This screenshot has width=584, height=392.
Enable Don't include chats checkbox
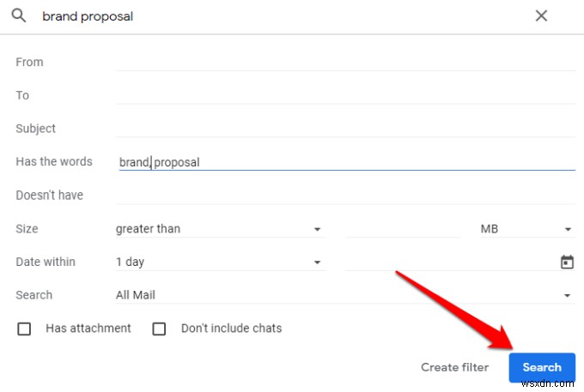(159, 329)
